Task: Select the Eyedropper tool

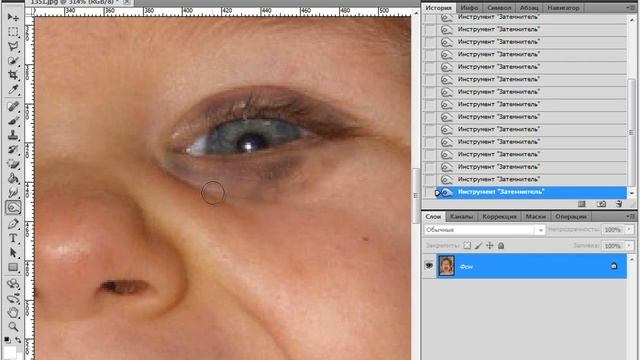Action: [13, 90]
